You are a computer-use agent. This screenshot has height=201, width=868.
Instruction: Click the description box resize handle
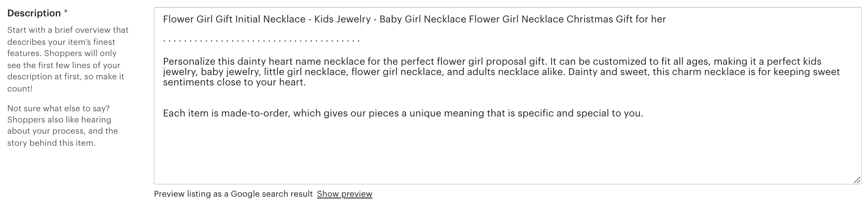[857, 180]
